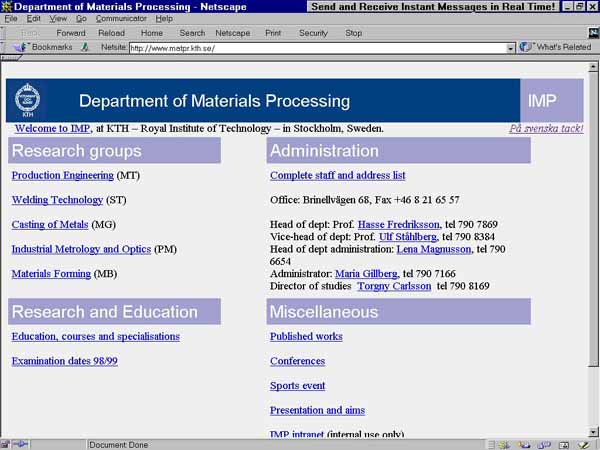Click the Back toolbar button
The image size is (600, 450).
[x=29, y=33]
